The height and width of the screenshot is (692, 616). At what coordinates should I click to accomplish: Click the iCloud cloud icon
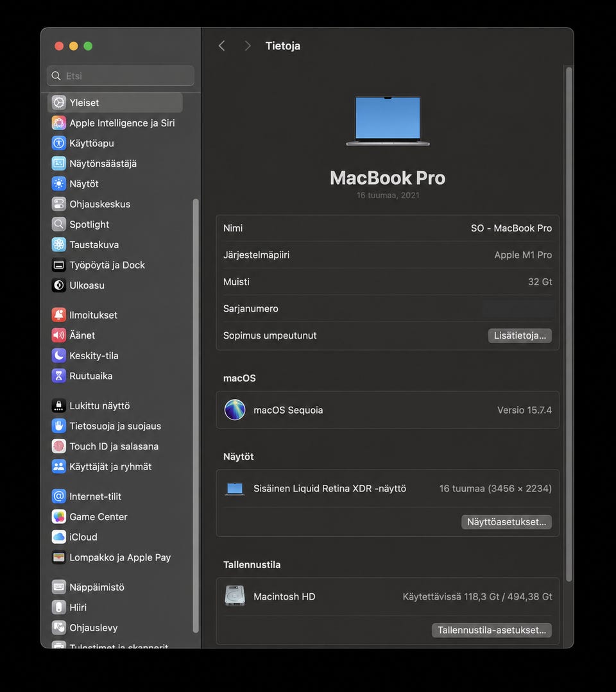(x=59, y=537)
